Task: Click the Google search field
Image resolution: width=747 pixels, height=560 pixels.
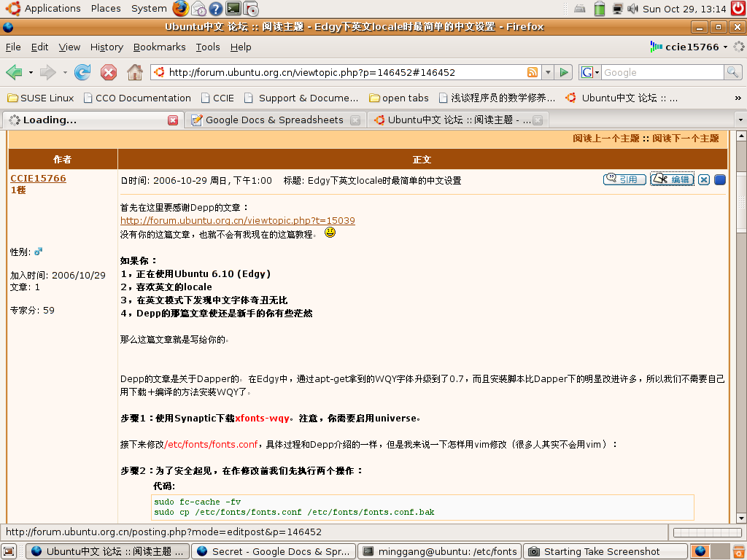Action: pyautogui.click(x=662, y=72)
